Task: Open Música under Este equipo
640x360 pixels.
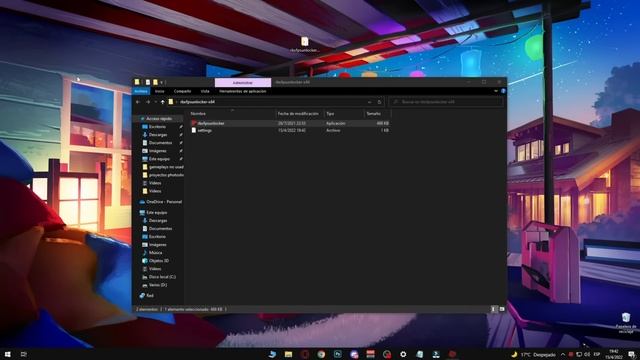Action: pyautogui.click(x=155, y=253)
